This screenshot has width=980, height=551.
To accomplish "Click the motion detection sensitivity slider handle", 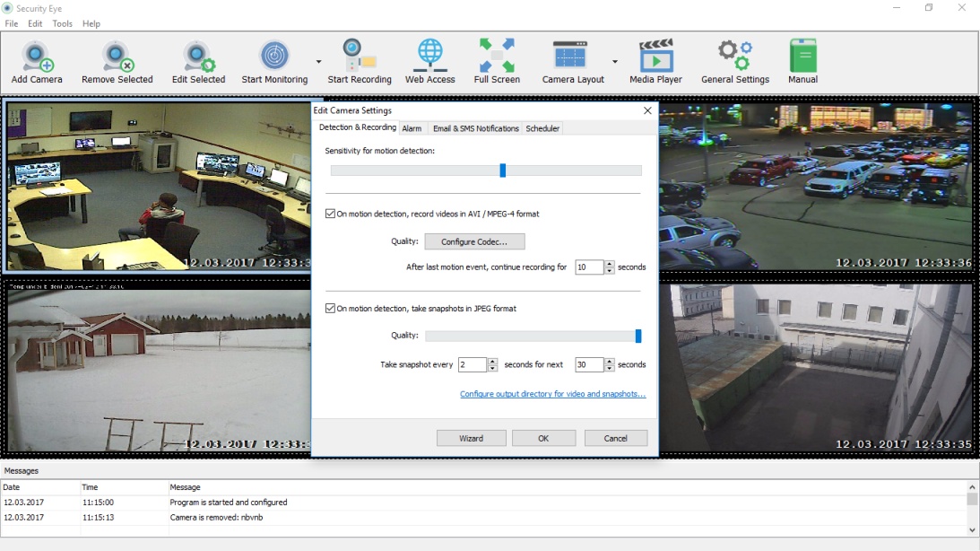I will 503,171.
